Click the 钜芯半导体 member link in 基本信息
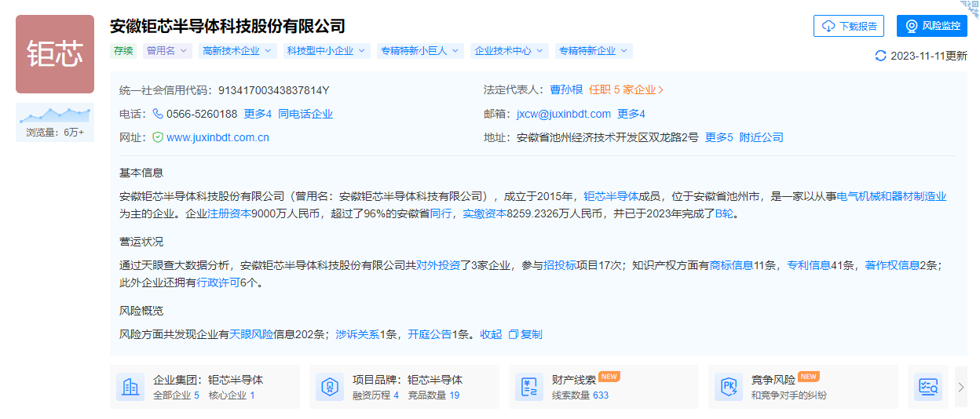980x419 pixels. (611, 196)
